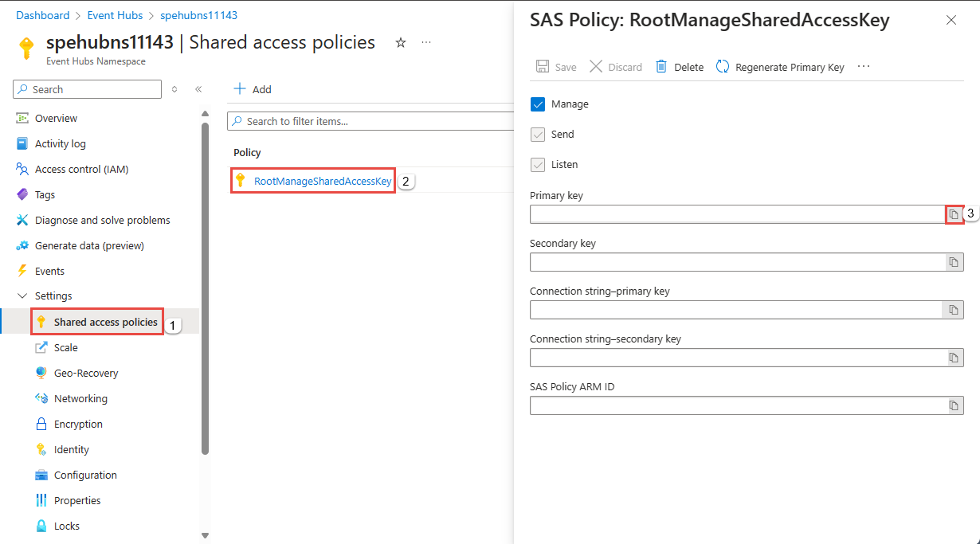Click the Connection string–primary key field
This screenshot has height=544, width=980.
tap(737, 310)
